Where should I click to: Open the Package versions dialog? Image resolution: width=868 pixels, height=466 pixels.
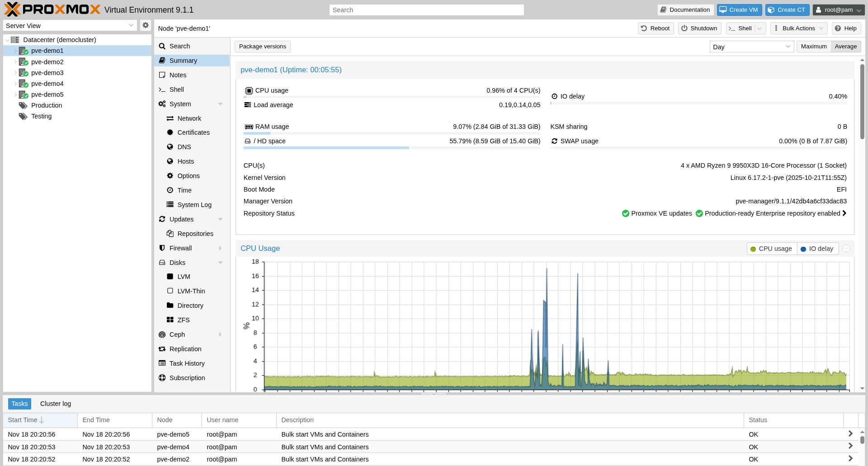pyautogui.click(x=262, y=46)
